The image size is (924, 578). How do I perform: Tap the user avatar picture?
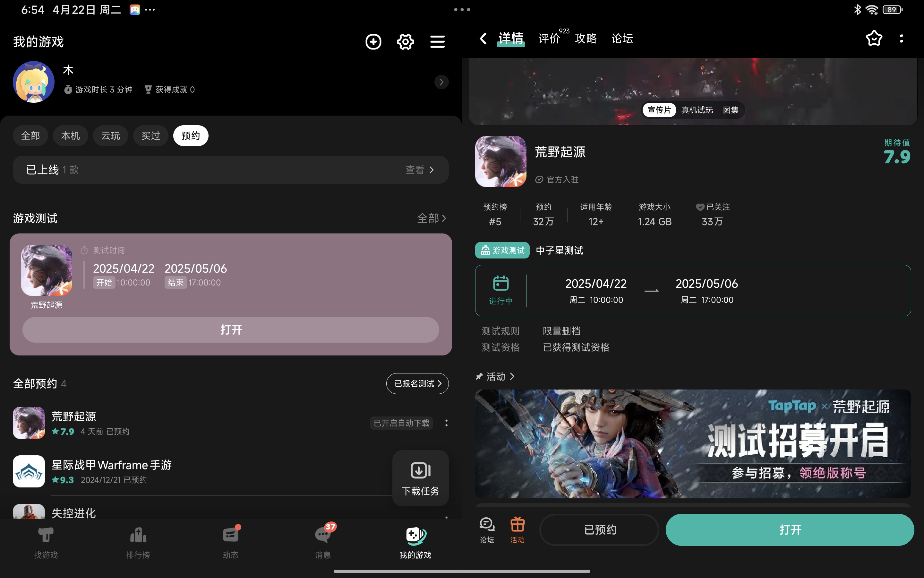click(34, 82)
